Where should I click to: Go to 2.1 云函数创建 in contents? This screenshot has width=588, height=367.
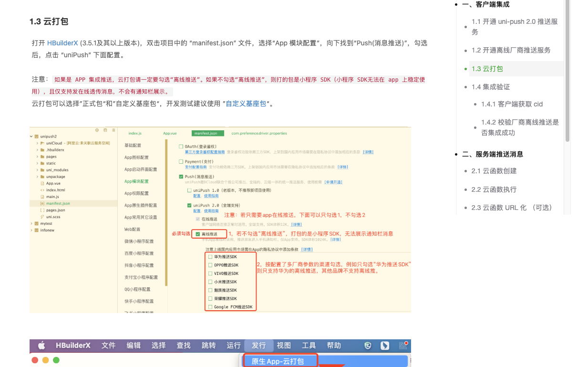tap(494, 171)
